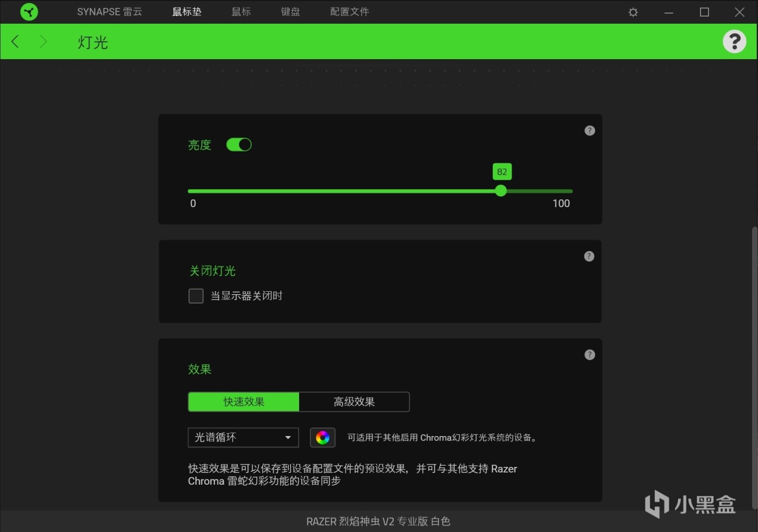Close the Synapse window
The width and height of the screenshot is (758, 532).
pyautogui.click(x=740, y=12)
